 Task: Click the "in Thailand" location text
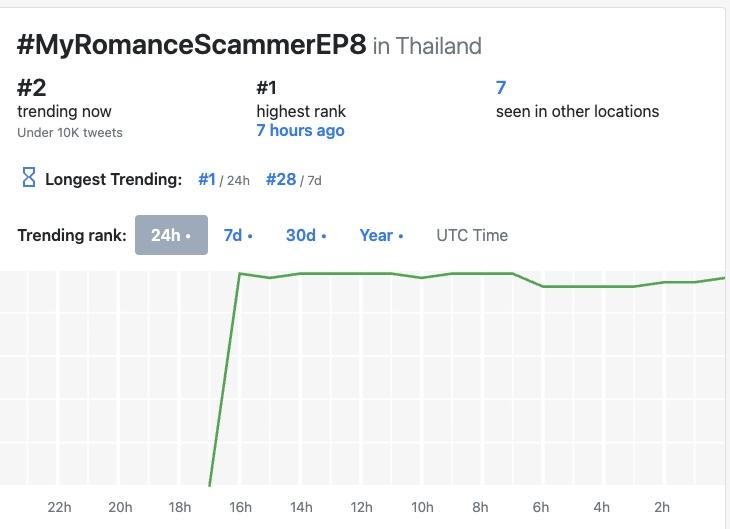427,46
